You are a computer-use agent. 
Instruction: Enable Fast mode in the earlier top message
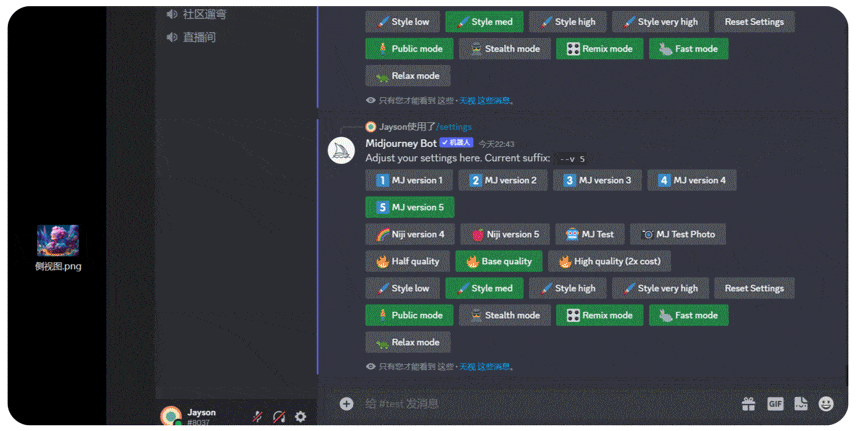[688, 49]
